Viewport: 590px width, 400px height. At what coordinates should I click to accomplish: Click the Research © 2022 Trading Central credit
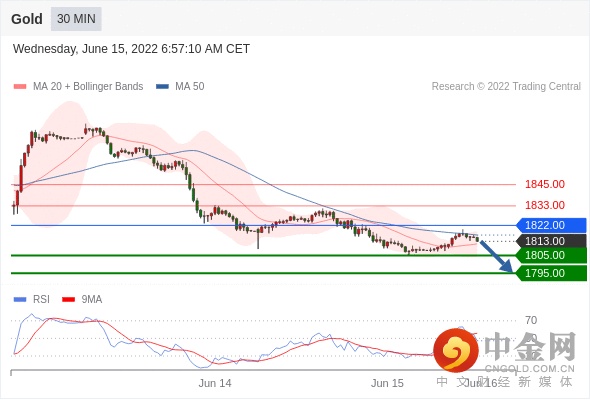[x=506, y=87]
